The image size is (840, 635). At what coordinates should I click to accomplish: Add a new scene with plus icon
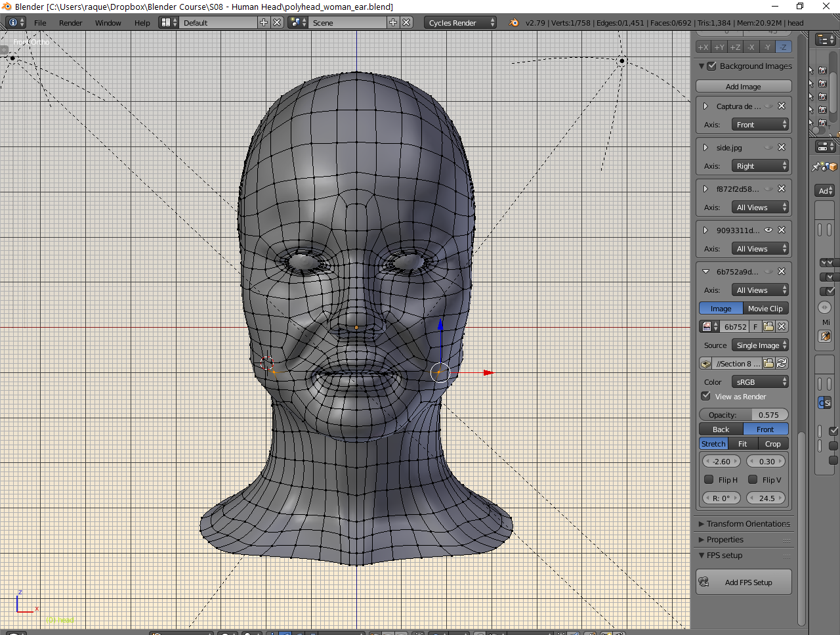pyautogui.click(x=393, y=22)
